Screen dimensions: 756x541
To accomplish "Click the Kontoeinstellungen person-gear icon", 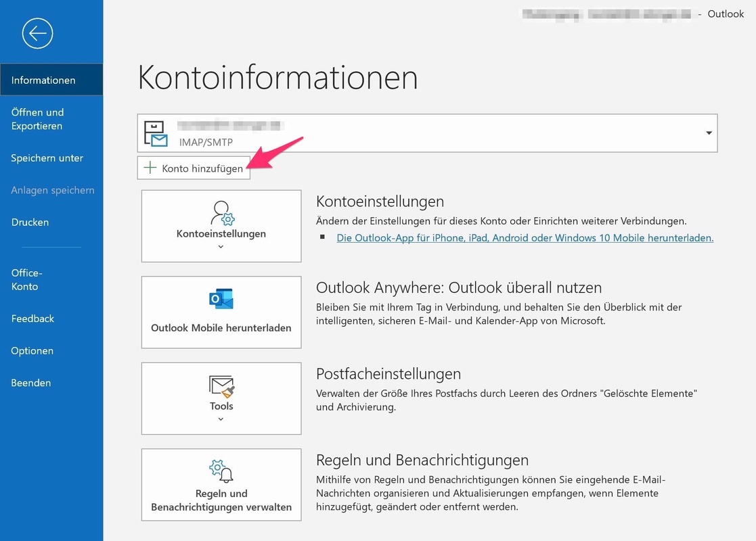I will (222, 213).
